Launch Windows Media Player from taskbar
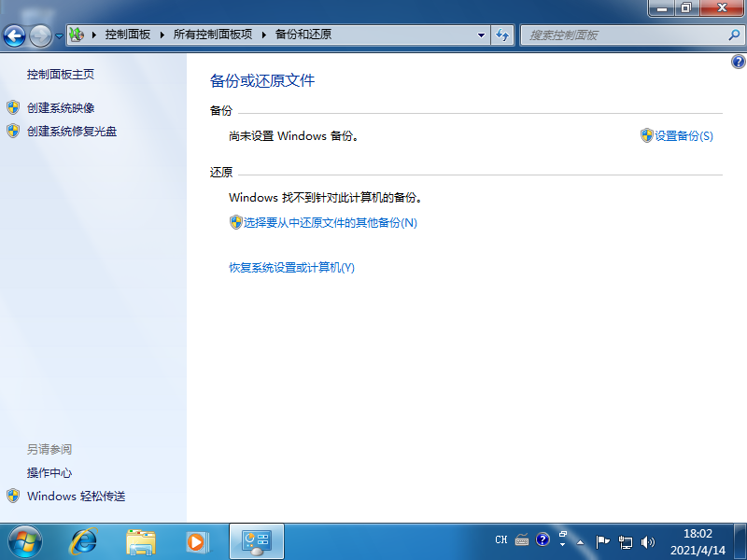747x560 pixels. (x=197, y=542)
